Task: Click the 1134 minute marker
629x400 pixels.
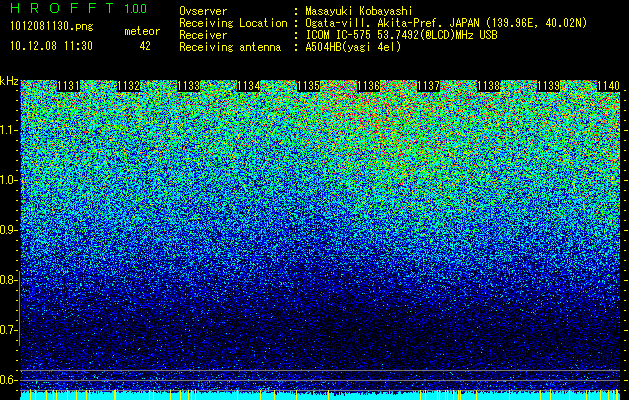Action: 248,86
